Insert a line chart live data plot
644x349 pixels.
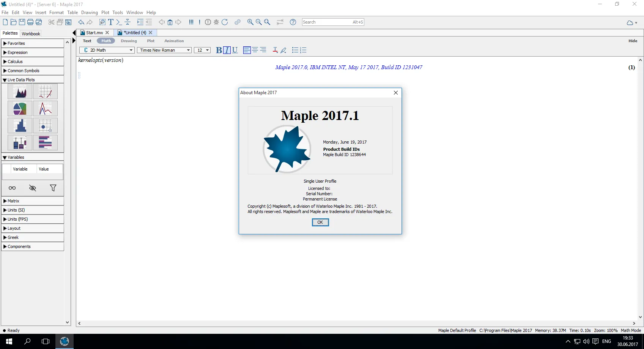45,109
